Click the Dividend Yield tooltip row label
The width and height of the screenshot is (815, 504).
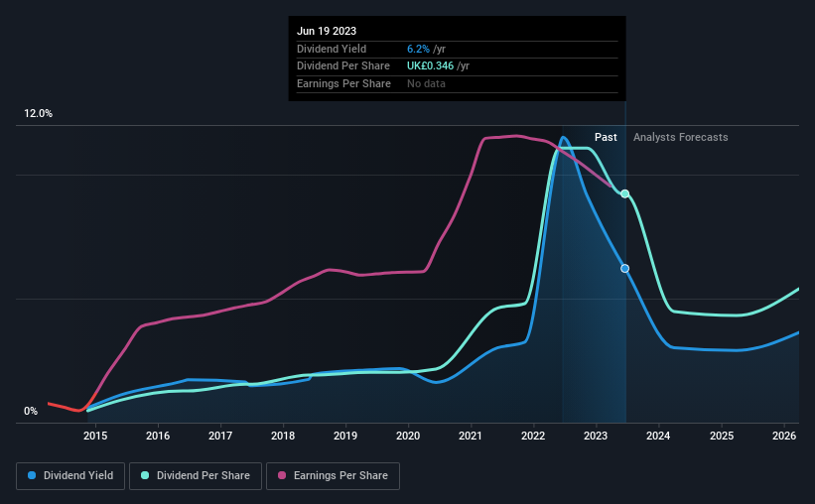click(332, 49)
